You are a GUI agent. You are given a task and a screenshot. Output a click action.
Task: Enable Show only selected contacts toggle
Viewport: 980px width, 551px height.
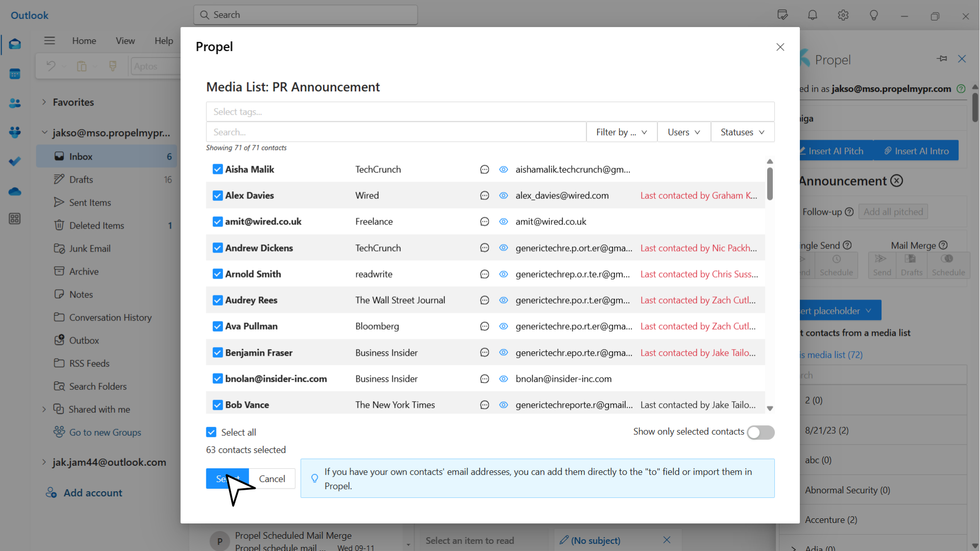pos(761,432)
